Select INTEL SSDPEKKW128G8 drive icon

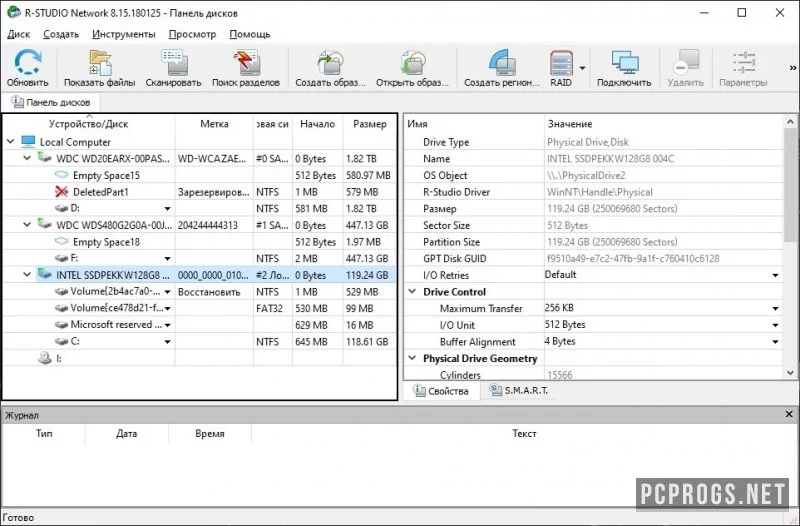click(45, 274)
